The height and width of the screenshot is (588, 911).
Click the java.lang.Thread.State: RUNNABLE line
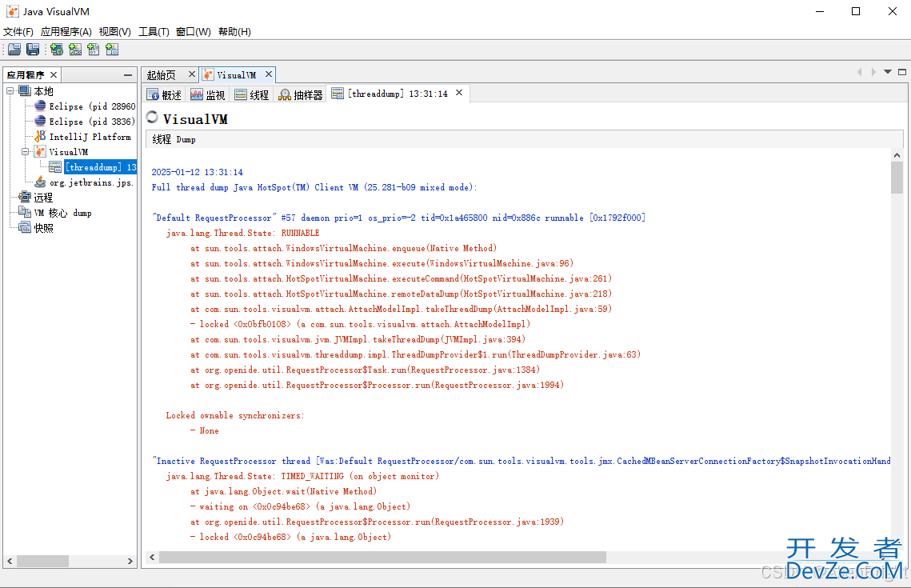[243, 233]
